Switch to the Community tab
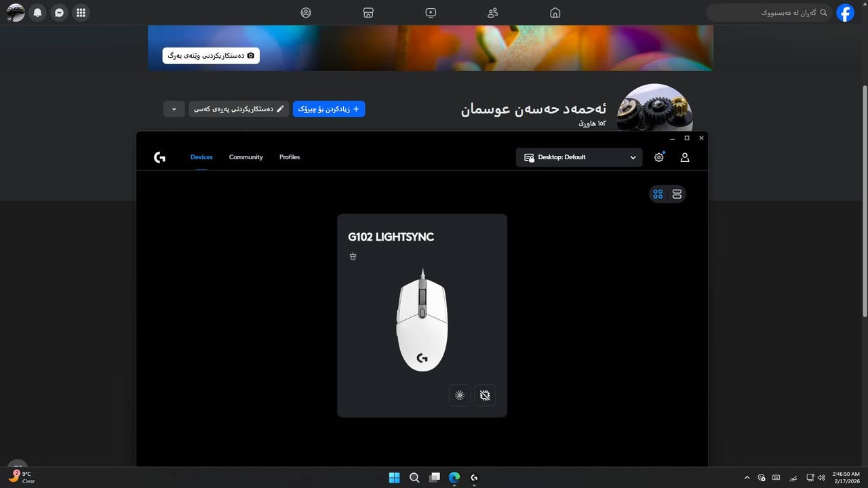This screenshot has height=488, width=868. point(245,157)
